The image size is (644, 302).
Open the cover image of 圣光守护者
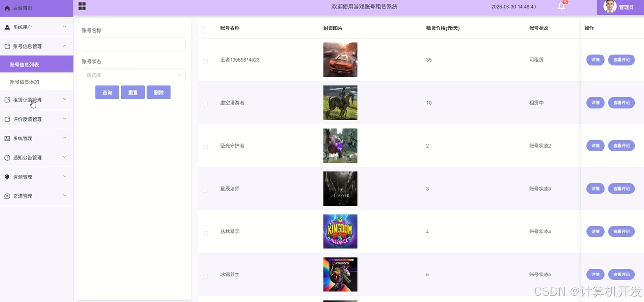click(x=341, y=146)
